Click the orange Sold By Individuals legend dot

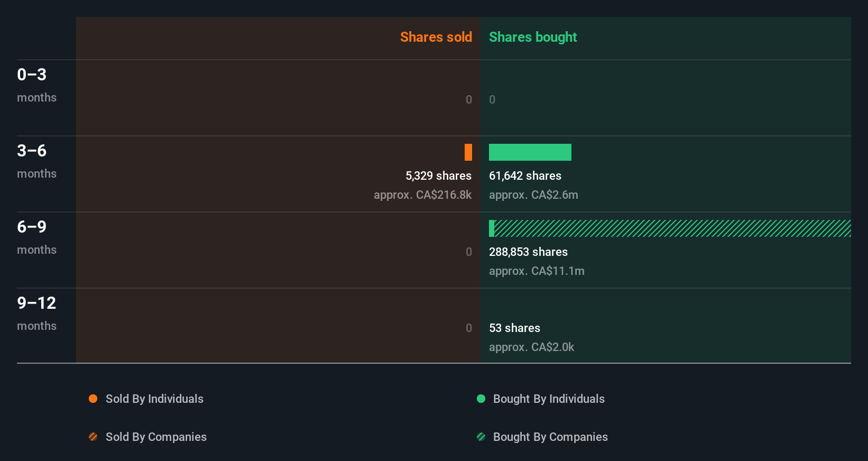(x=93, y=399)
